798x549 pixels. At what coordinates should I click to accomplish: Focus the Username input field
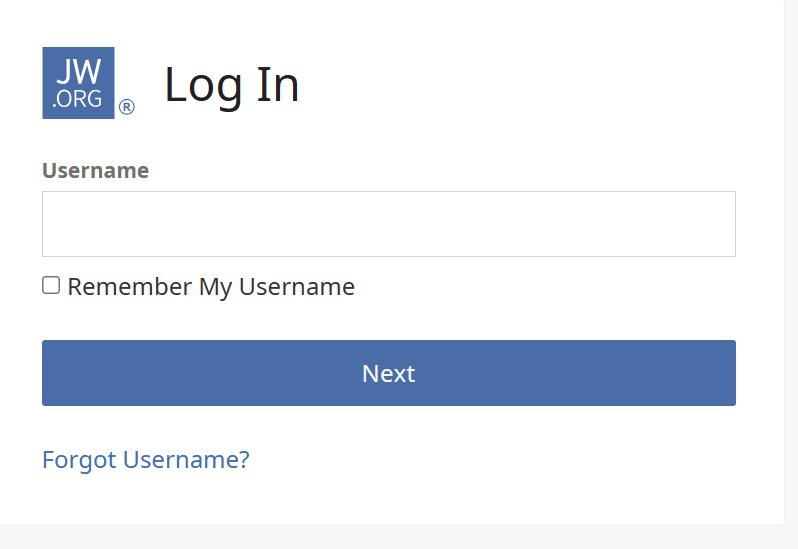point(389,224)
